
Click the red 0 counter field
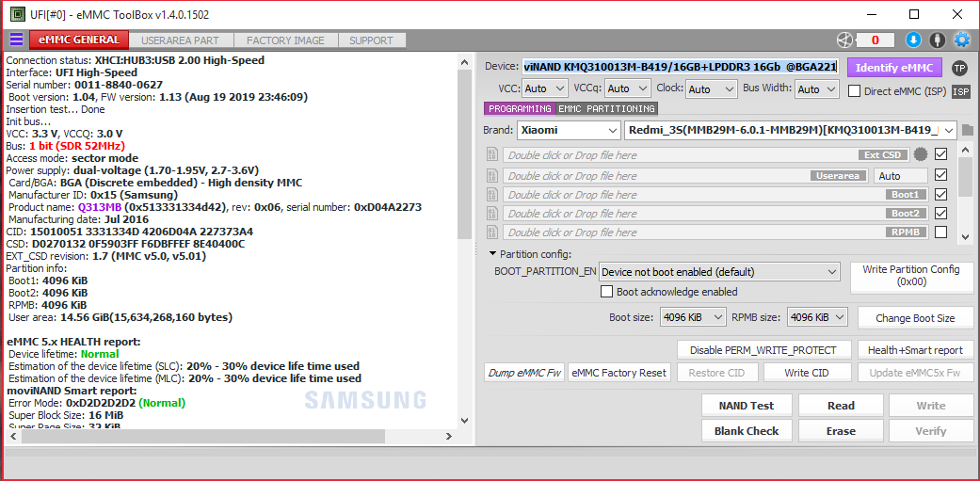pyautogui.click(x=875, y=40)
